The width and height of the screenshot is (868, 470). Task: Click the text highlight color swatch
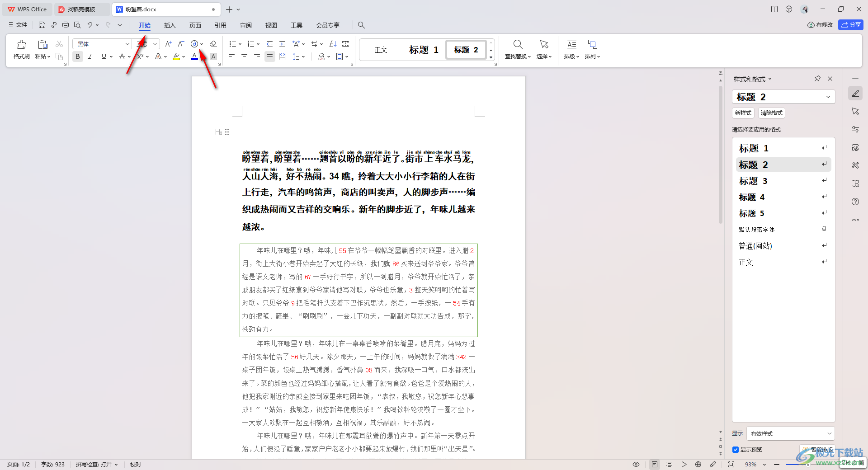176,56
